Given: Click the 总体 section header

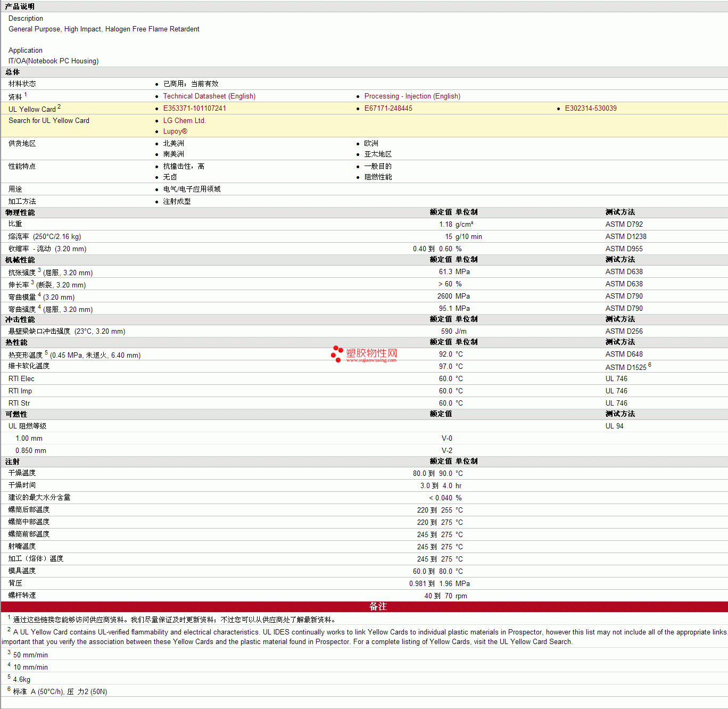Looking at the screenshot, I should 13,72.
